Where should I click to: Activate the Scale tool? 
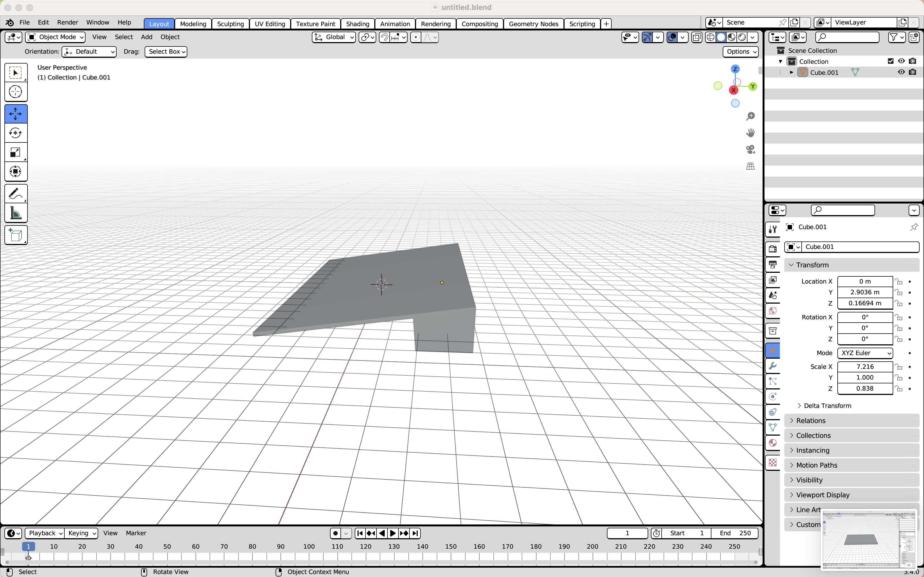tap(16, 153)
